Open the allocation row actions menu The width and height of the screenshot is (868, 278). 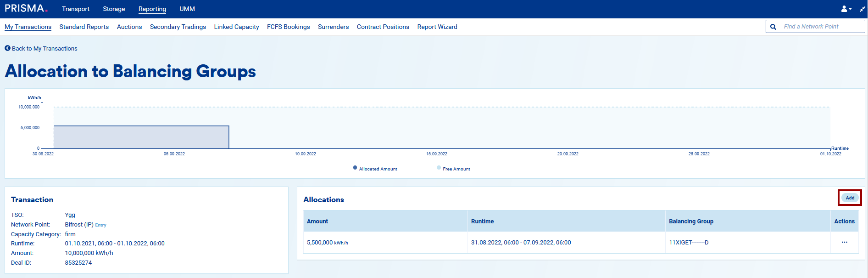(844, 242)
